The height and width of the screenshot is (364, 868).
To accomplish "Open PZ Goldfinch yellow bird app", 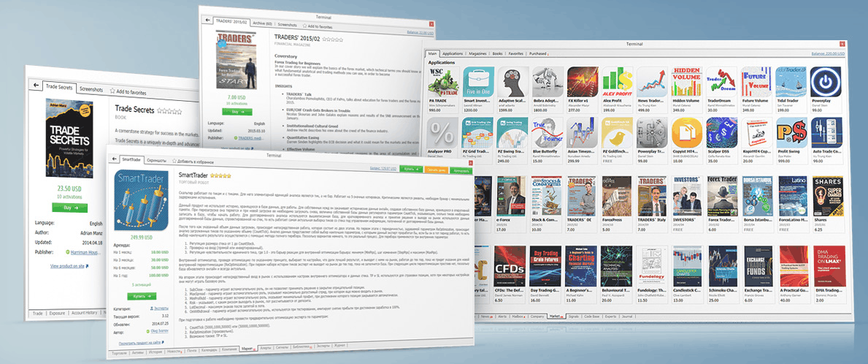I will click(617, 132).
